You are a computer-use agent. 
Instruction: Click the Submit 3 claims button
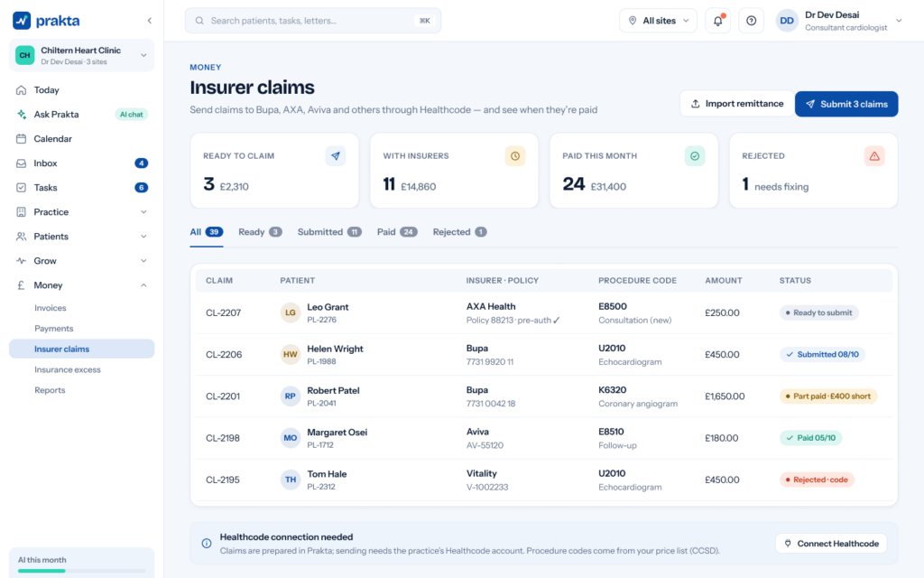(846, 104)
